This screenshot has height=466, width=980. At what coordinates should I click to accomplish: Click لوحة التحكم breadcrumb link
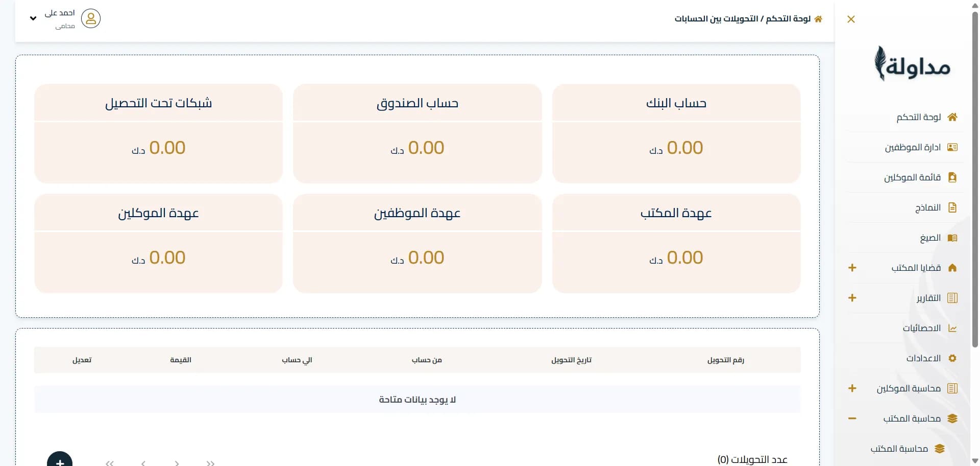pos(788,19)
